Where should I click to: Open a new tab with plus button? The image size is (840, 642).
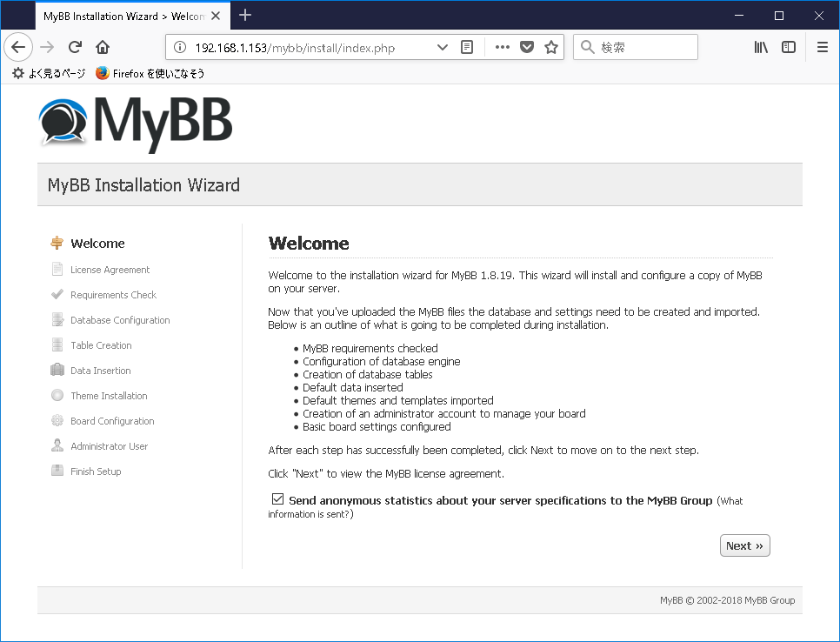coord(245,15)
